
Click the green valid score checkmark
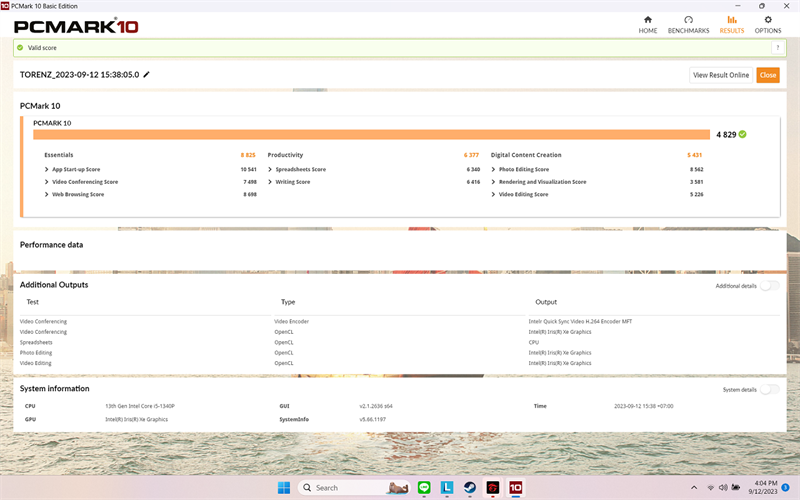pos(743,134)
